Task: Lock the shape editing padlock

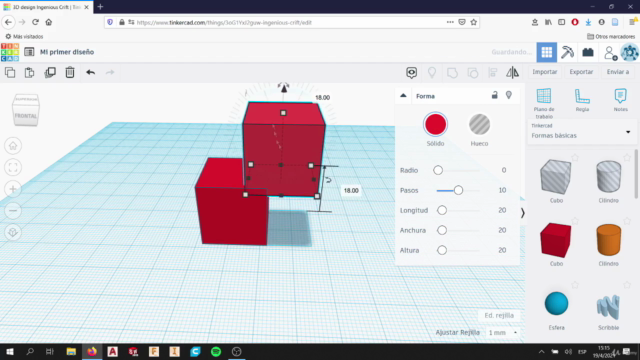Action: click(x=494, y=96)
